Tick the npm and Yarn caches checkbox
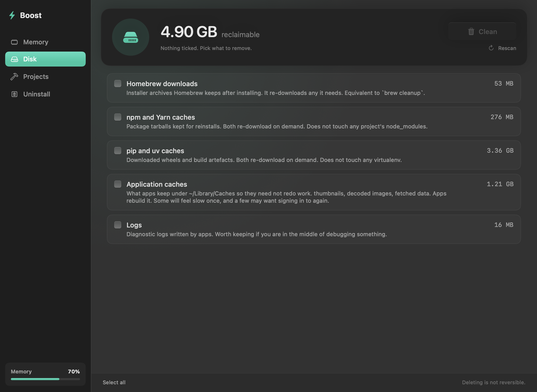The height and width of the screenshot is (392, 537). tap(118, 117)
